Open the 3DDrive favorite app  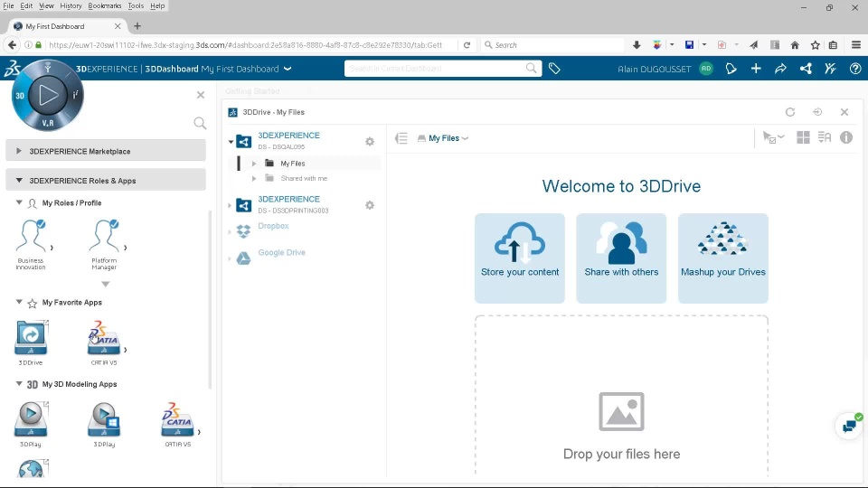point(31,337)
